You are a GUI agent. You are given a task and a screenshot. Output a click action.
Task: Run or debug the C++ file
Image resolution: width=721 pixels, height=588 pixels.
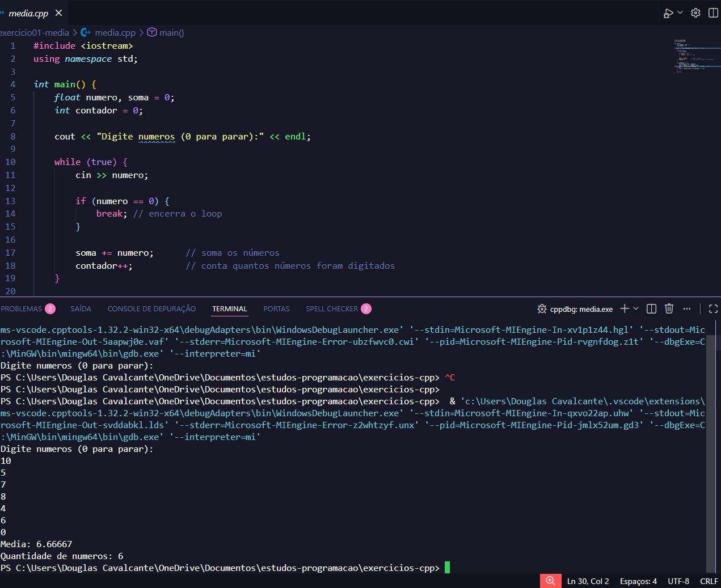[x=668, y=13]
